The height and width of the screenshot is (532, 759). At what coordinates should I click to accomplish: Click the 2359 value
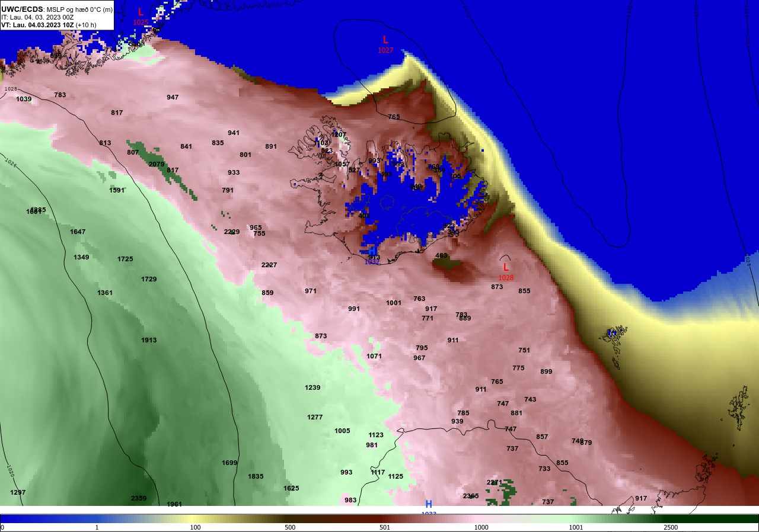[139, 498]
